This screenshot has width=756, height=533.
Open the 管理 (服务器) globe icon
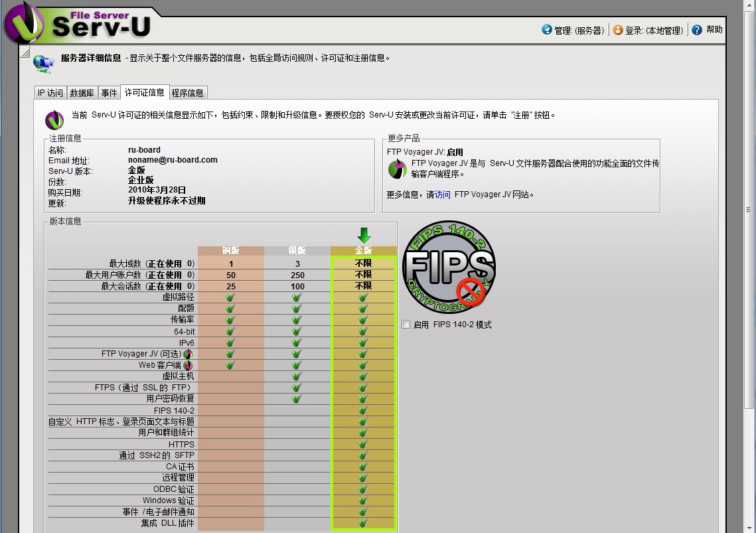point(547,29)
